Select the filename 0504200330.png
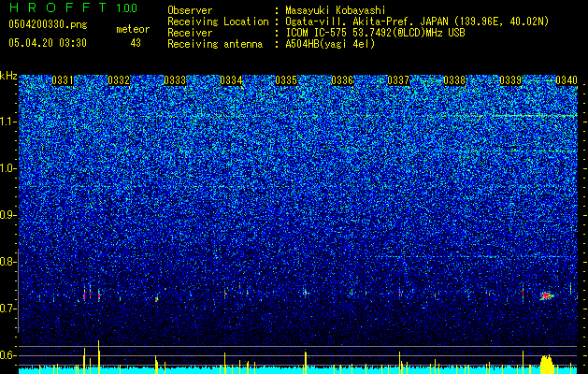Screen dimensions: 588x374 click(48, 24)
